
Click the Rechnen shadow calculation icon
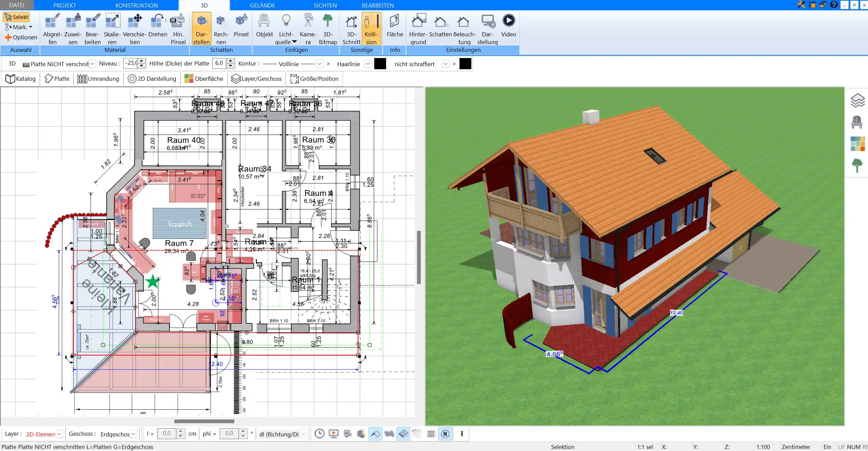pyautogui.click(x=221, y=29)
